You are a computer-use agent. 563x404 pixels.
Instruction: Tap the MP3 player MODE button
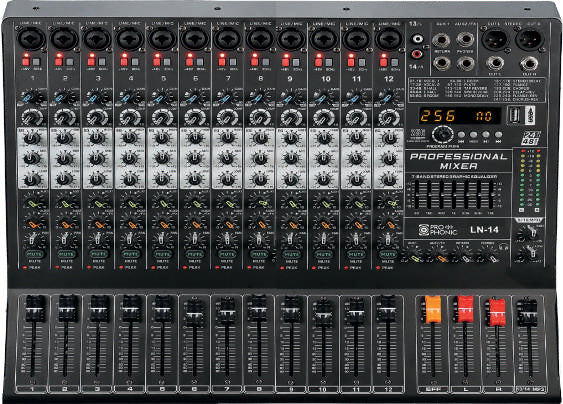pyautogui.click(x=473, y=135)
